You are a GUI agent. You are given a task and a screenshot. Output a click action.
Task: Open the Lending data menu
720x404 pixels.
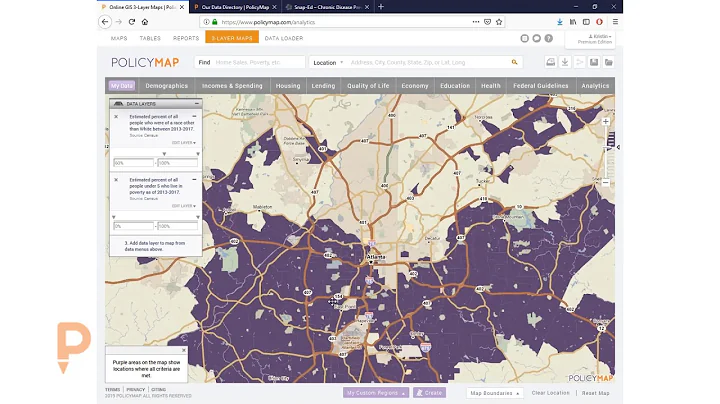[323, 86]
